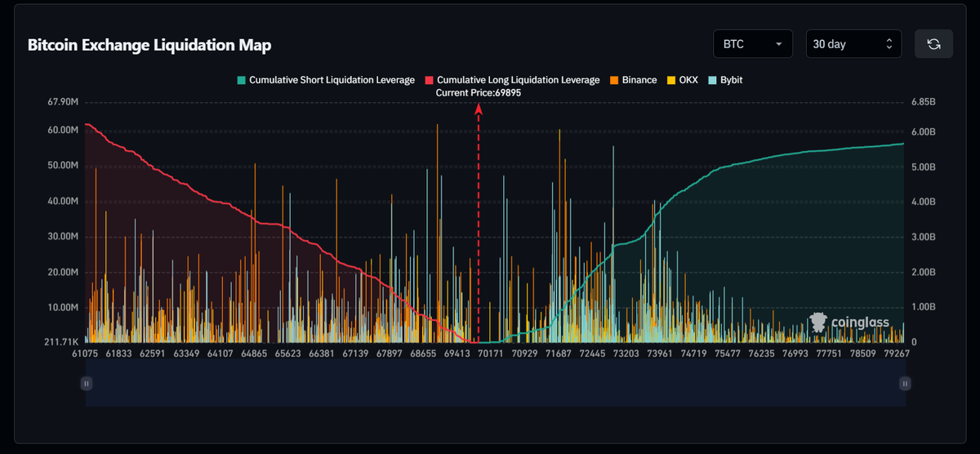Click the refresh chart data icon
980x454 pixels.
[x=933, y=44]
